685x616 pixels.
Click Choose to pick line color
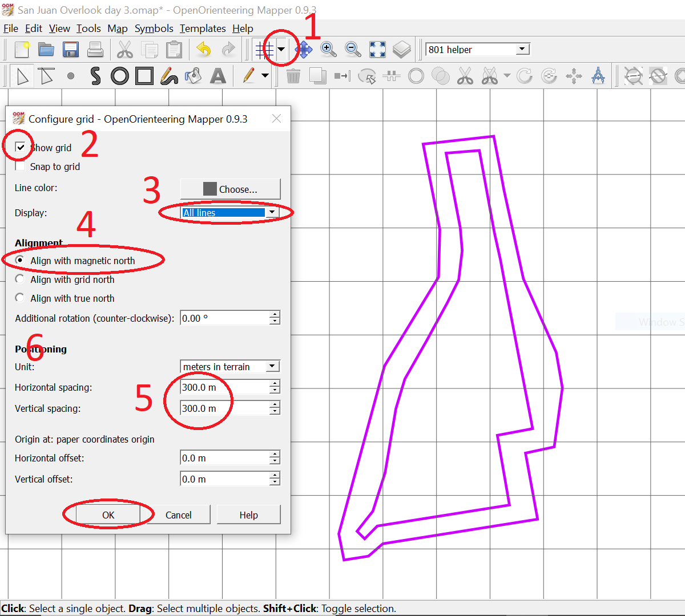[x=230, y=189]
